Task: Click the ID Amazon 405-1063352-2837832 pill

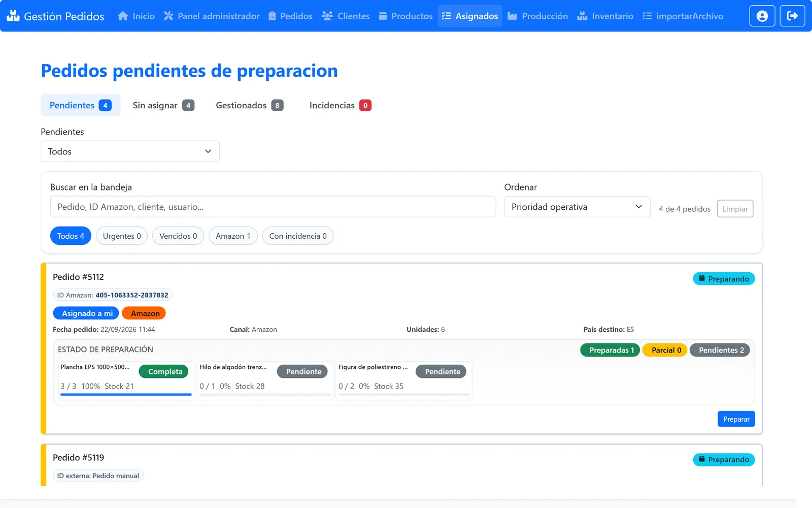Action: click(x=113, y=295)
